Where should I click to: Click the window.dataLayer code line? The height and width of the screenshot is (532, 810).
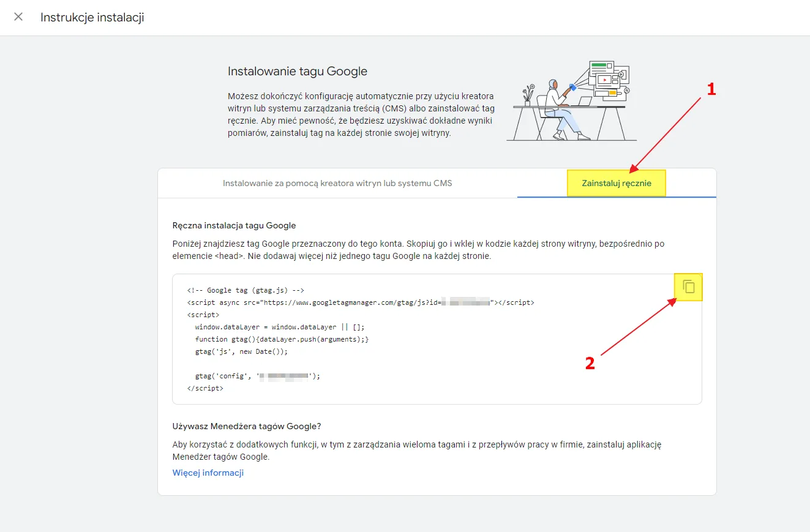pyautogui.click(x=280, y=327)
